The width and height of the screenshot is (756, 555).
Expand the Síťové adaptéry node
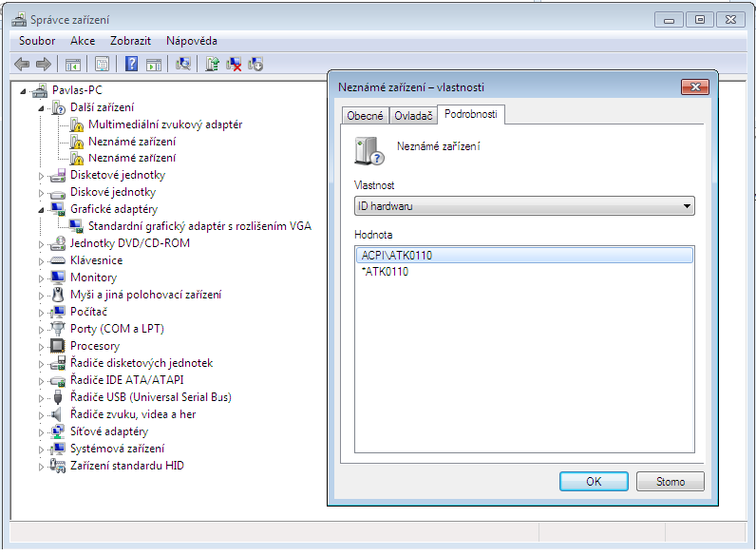point(42,432)
